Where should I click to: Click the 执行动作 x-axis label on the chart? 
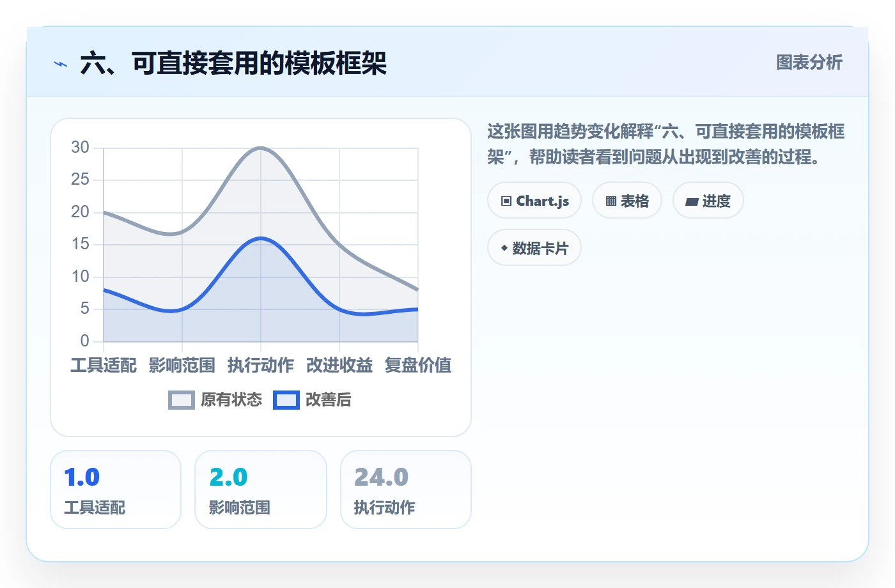261,366
